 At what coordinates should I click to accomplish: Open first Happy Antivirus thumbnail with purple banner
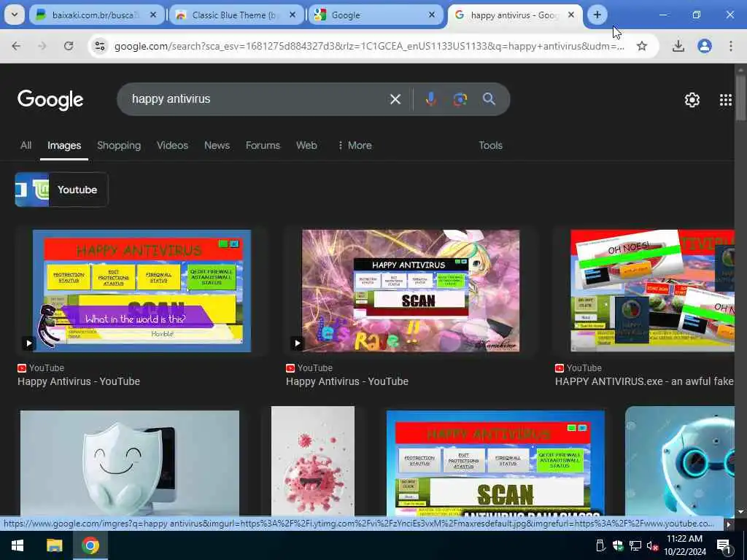coord(142,291)
